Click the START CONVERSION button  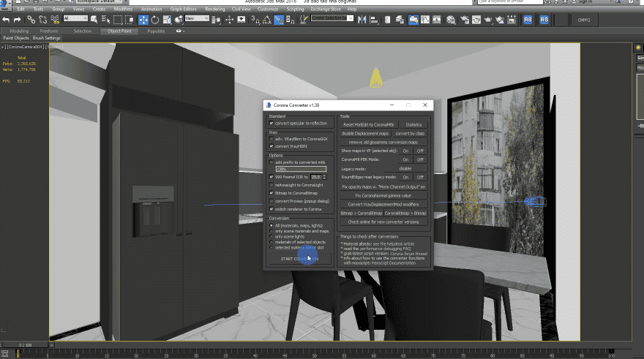click(299, 259)
